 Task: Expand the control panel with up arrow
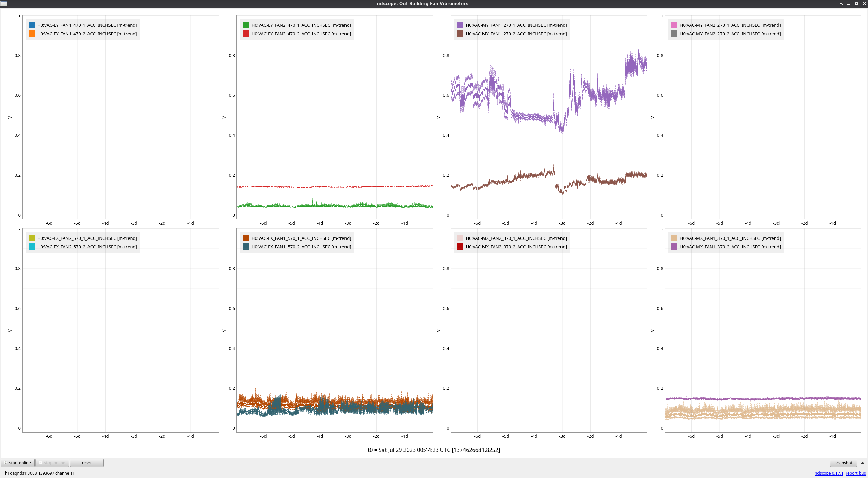(x=863, y=463)
